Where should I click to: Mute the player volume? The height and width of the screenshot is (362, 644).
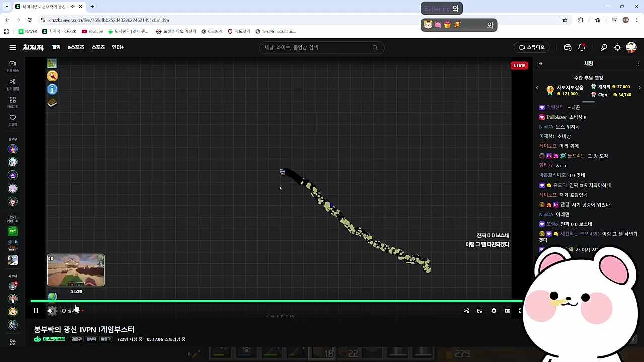(50, 311)
